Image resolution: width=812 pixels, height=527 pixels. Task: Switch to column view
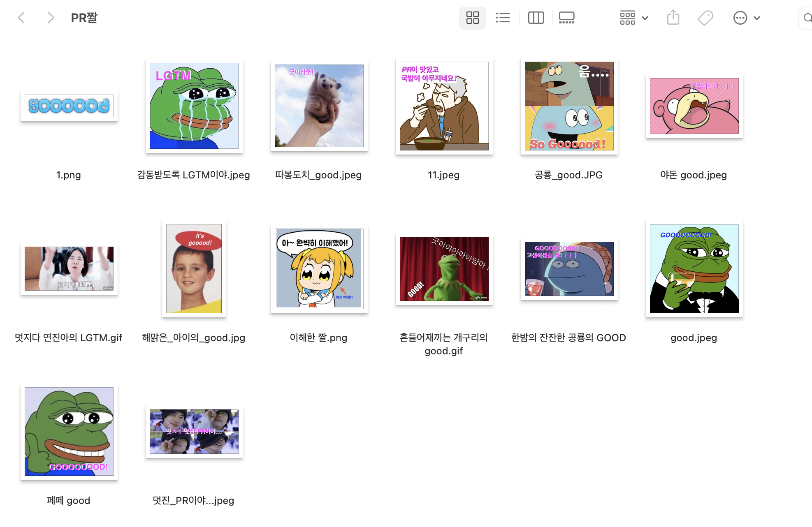(536, 18)
